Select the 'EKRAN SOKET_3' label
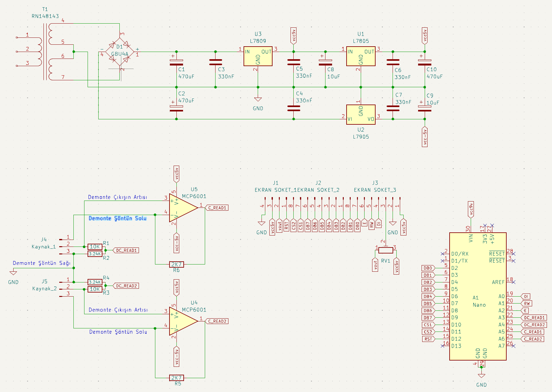552x392 pixels. tap(375, 190)
